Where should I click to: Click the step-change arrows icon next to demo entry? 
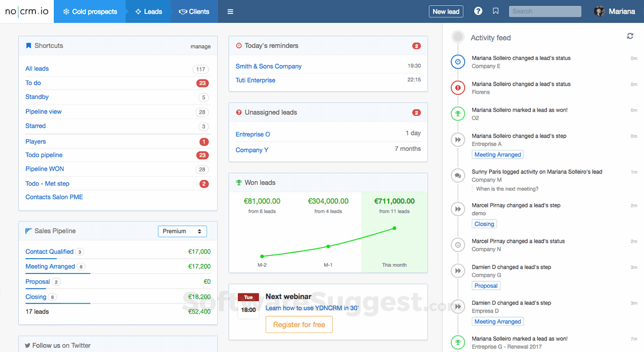457,208
